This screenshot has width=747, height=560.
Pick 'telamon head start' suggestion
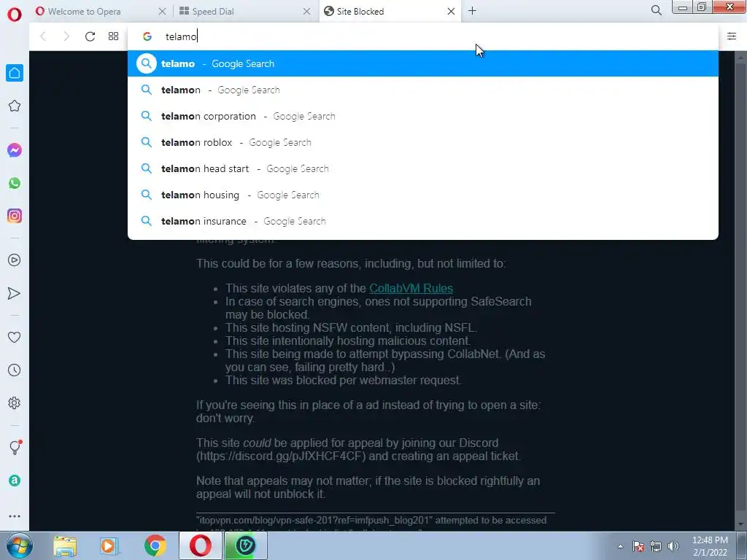coord(422,168)
